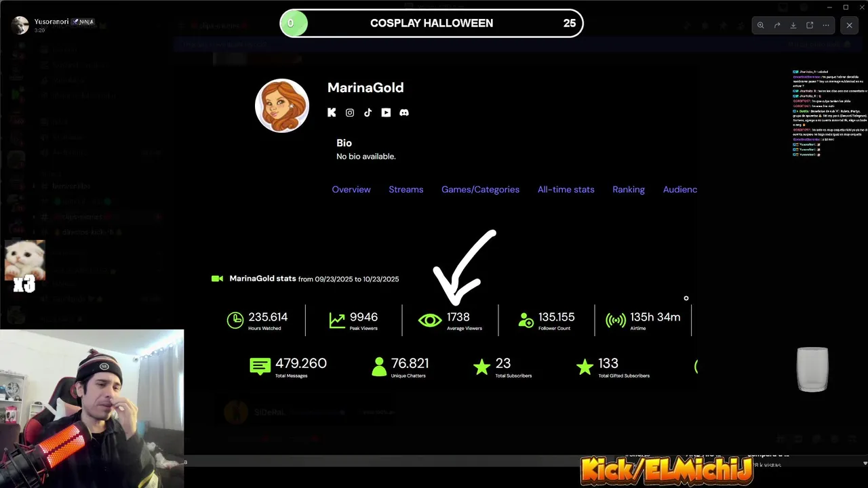The image size is (868, 488).
Task: Open the All-time stats tab
Action: coord(566,190)
